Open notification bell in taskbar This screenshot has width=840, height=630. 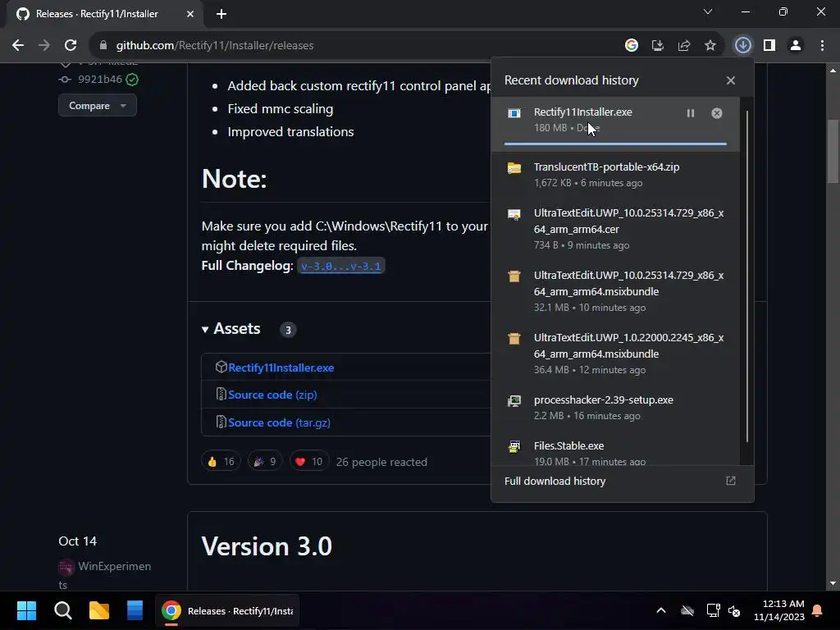click(x=817, y=610)
